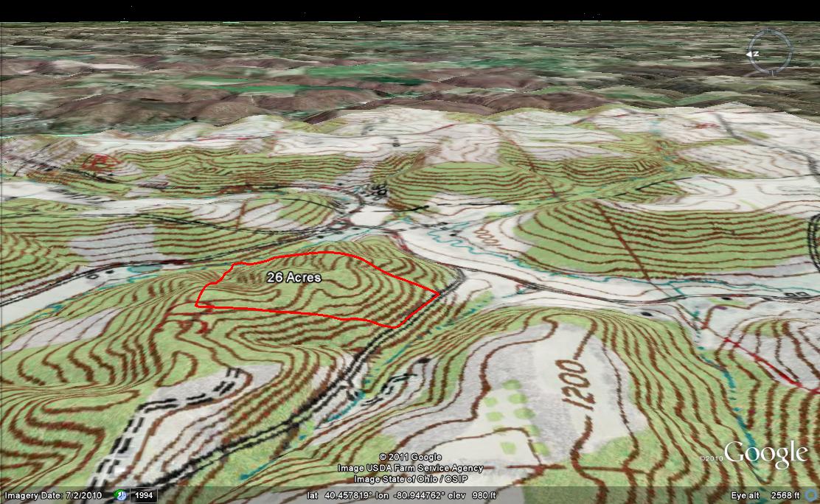Click the latitude 40.457819° readout
This screenshot has width=820, height=504.
[348, 495]
